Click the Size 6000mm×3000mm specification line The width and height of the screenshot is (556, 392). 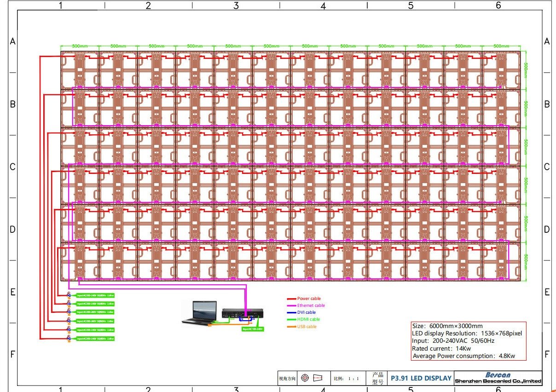[447, 326]
